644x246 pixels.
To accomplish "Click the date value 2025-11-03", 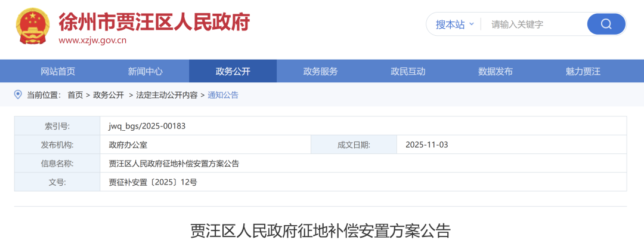I will click(x=427, y=145).
